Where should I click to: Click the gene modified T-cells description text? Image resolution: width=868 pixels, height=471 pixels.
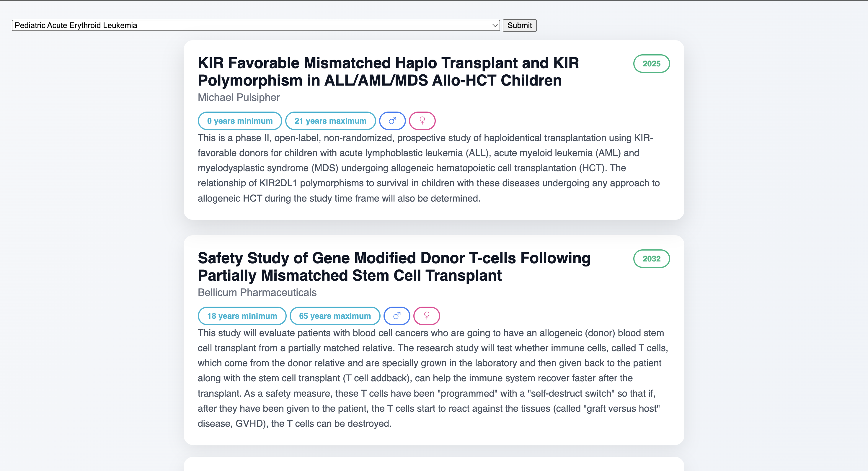(433, 378)
